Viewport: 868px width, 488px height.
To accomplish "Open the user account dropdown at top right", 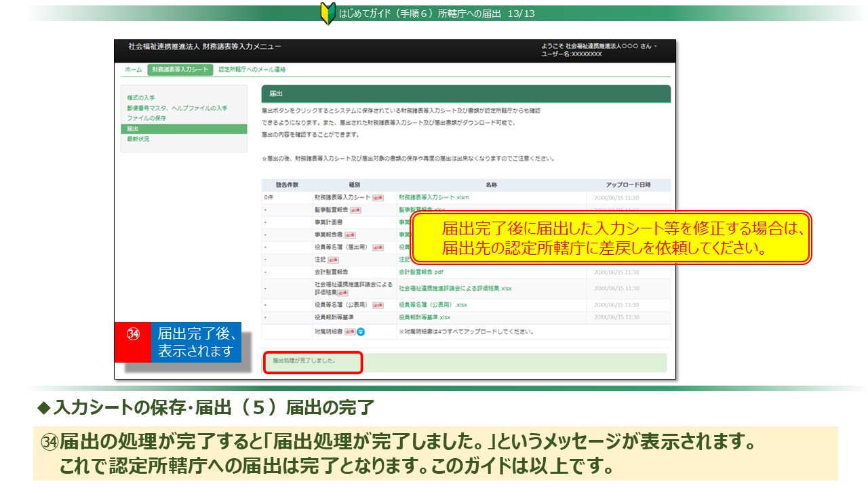I will coord(599,46).
